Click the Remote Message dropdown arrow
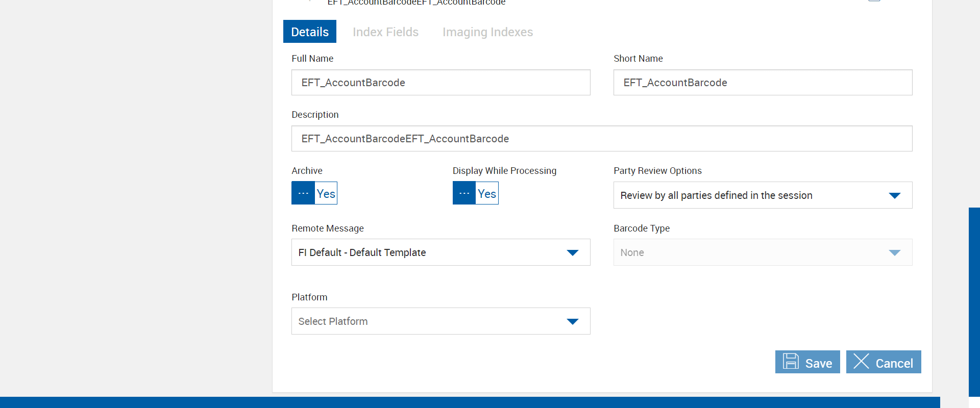980x408 pixels. coord(572,253)
